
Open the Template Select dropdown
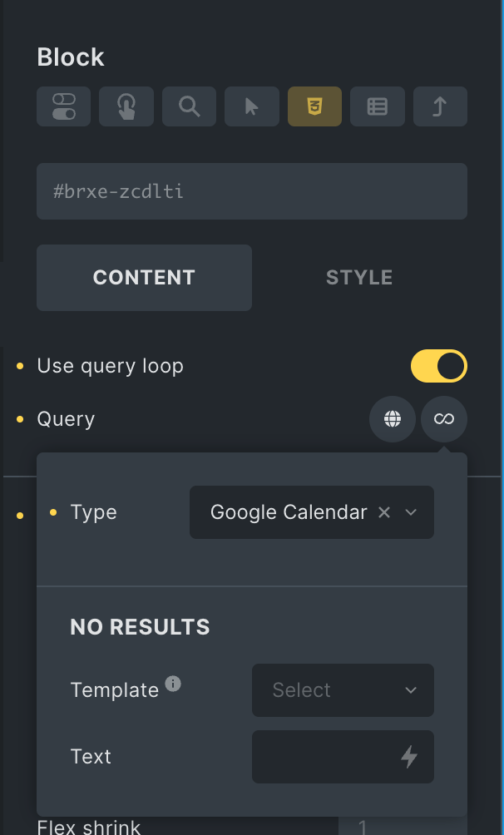pos(343,690)
